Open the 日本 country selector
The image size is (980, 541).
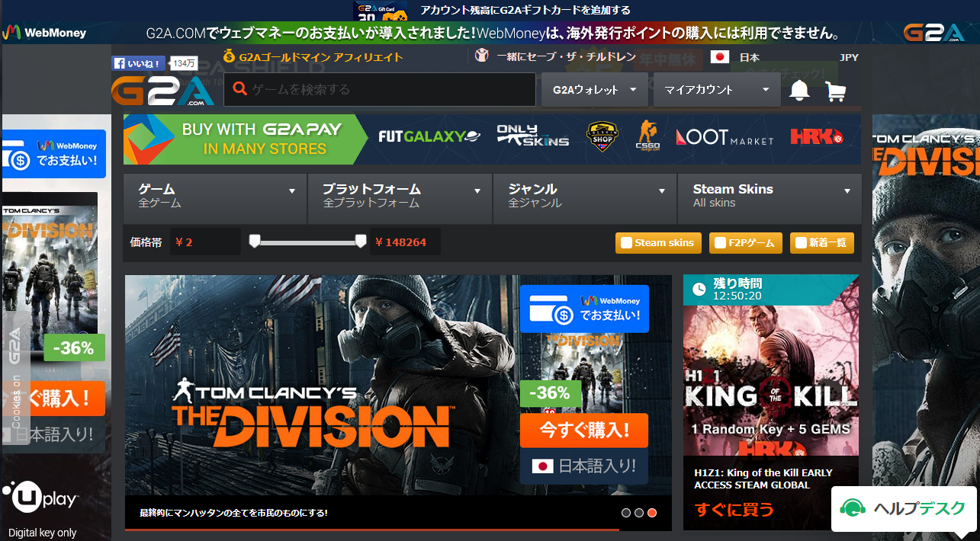coord(750,57)
